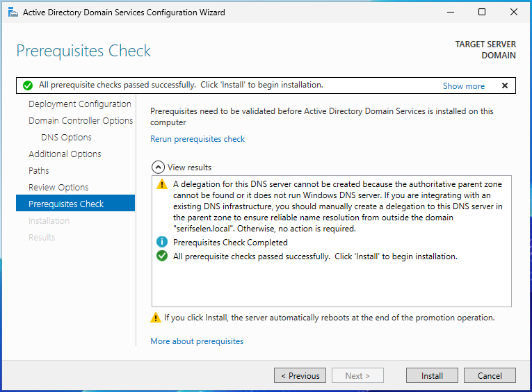The height and width of the screenshot is (392, 532).
Task: Rerun the prerequisites check
Action: 198,139
